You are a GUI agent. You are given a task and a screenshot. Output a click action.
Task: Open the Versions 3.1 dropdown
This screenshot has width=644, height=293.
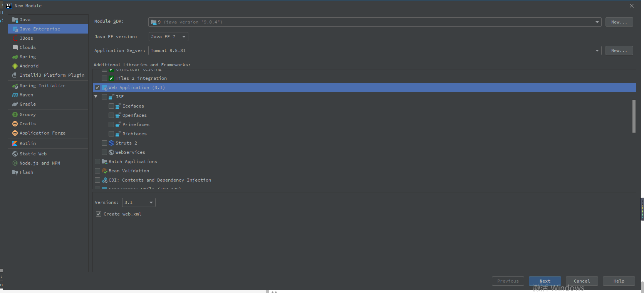coord(139,202)
